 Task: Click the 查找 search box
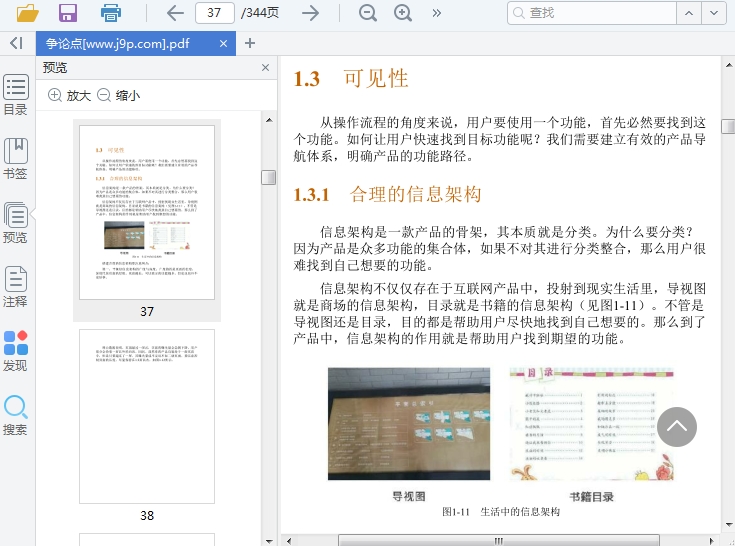(592, 13)
